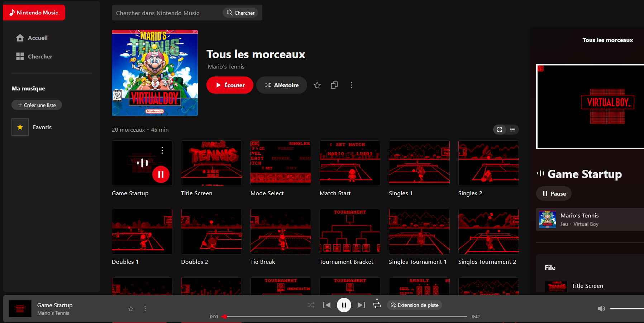
Task: Switch to list view
Action: point(512,130)
